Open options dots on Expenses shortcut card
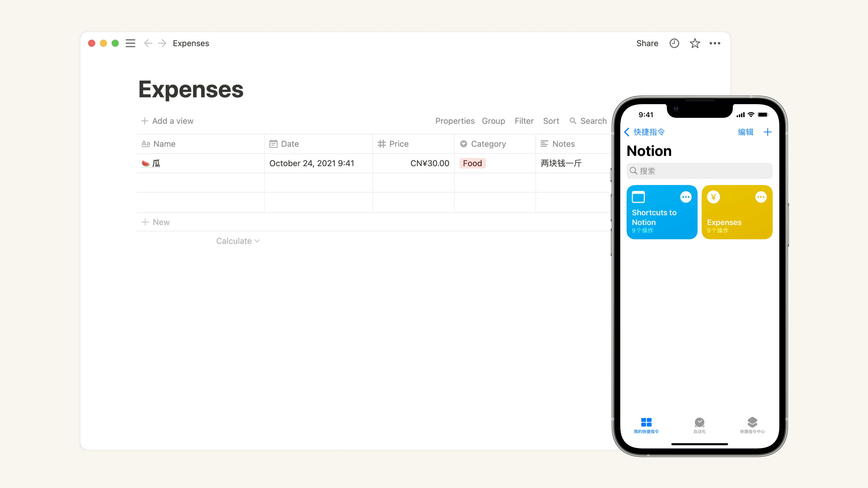868x488 pixels. [761, 197]
